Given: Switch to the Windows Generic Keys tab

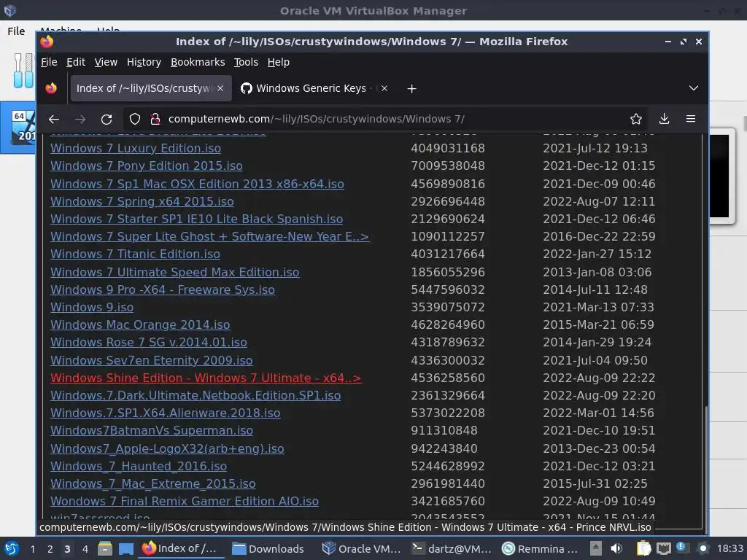Looking at the screenshot, I should (x=311, y=88).
